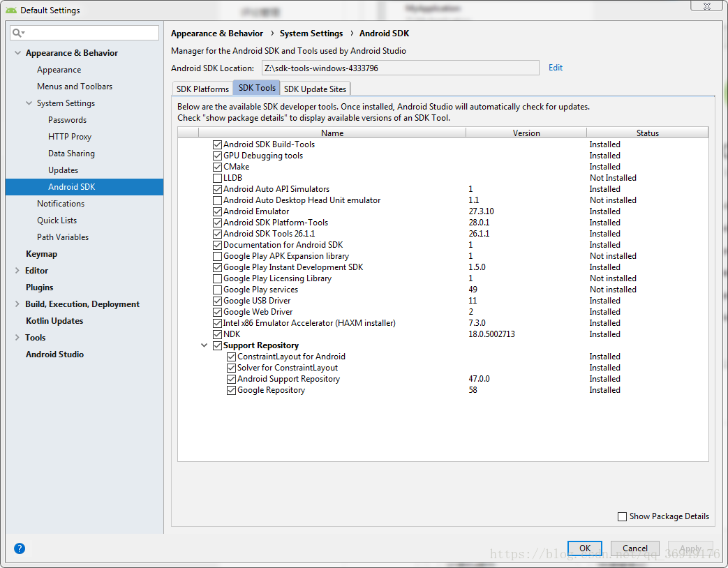Image resolution: width=728 pixels, height=568 pixels.
Task: Toggle the Support Repository group checkbox
Action: pyautogui.click(x=217, y=345)
